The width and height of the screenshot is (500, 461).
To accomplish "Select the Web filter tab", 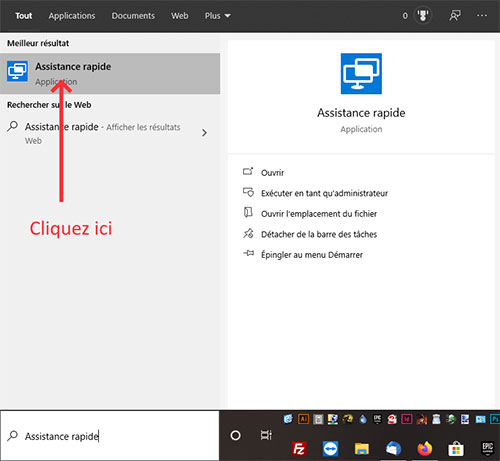I will pos(180,16).
